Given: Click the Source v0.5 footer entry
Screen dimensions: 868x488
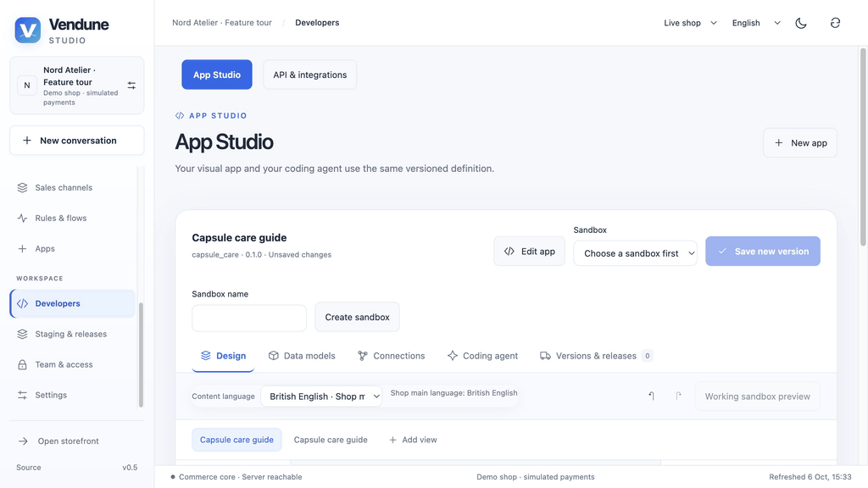Looking at the screenshot, I should click(77, 468).
